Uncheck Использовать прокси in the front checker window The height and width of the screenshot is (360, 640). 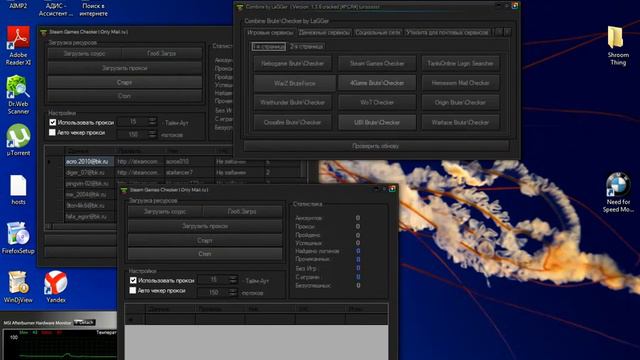click(133, 280)
